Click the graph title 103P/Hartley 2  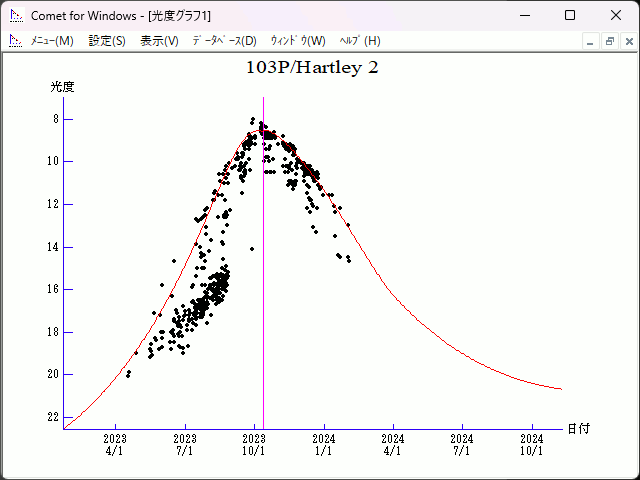pos(312,68)
